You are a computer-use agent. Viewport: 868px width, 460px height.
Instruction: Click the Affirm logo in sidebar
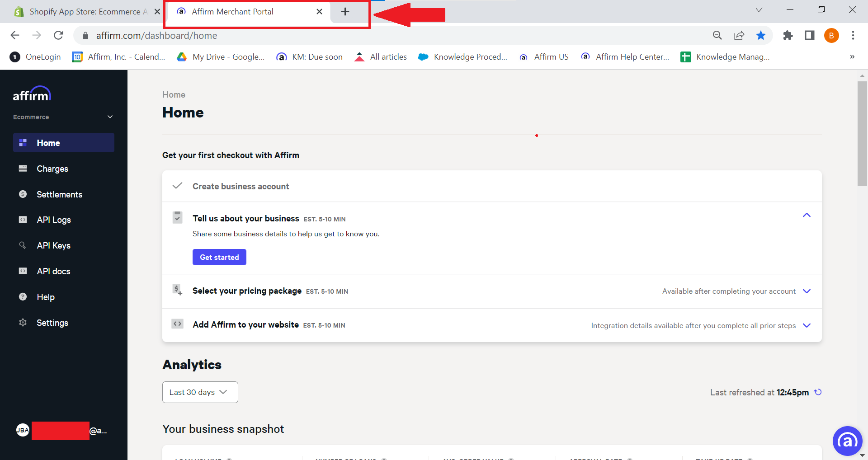click(32, 94)
